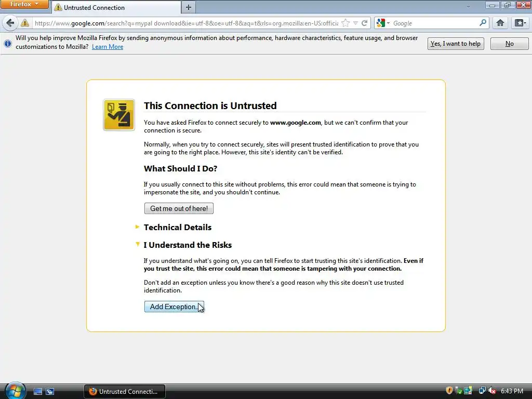Viewport: 532px width, 399px height.
Task: Click the magnifying glass search icon
Action: (483, 23)
